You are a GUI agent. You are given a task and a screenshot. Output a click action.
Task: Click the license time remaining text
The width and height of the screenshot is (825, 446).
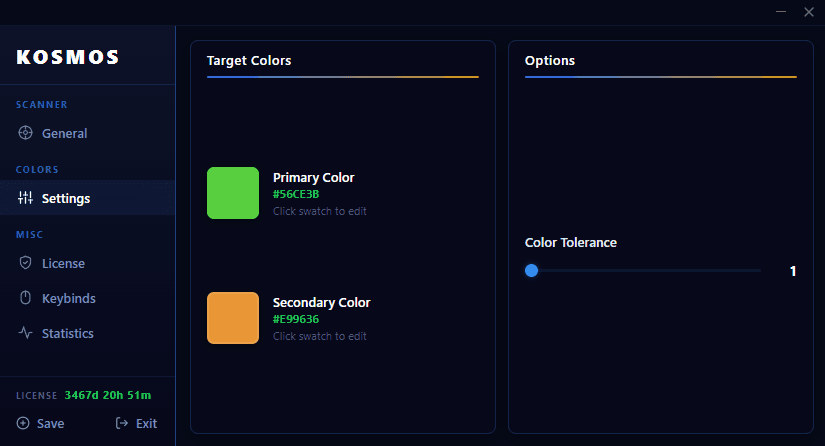tap(108, 395)
